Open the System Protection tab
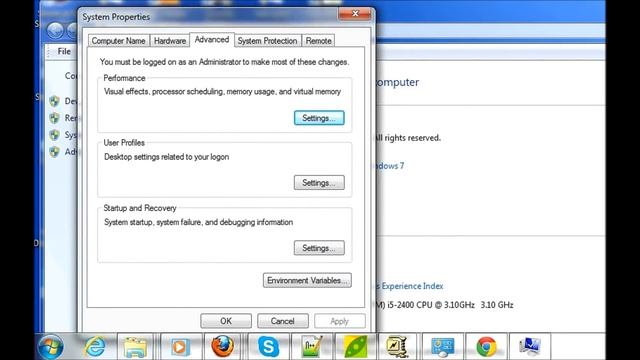The width and height of the screenshot is (640, 360). [x=267, y=41]
